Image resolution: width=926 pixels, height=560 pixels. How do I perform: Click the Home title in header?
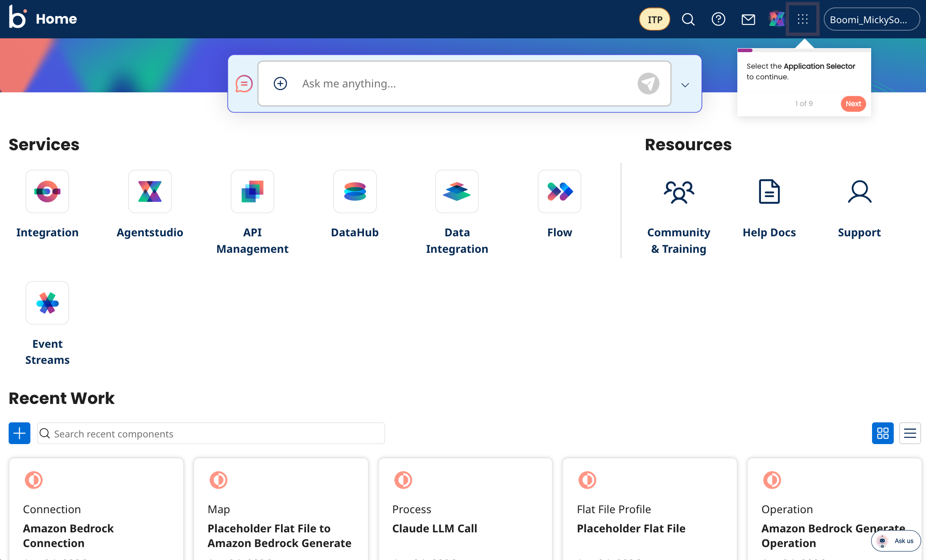56,19
